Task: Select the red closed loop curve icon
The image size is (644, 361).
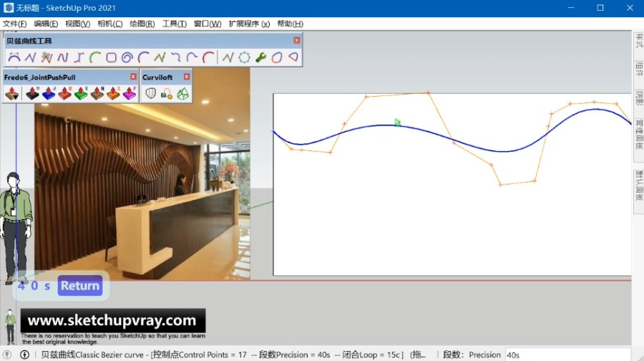Action: pyautogui.click(x=277, y=57)
